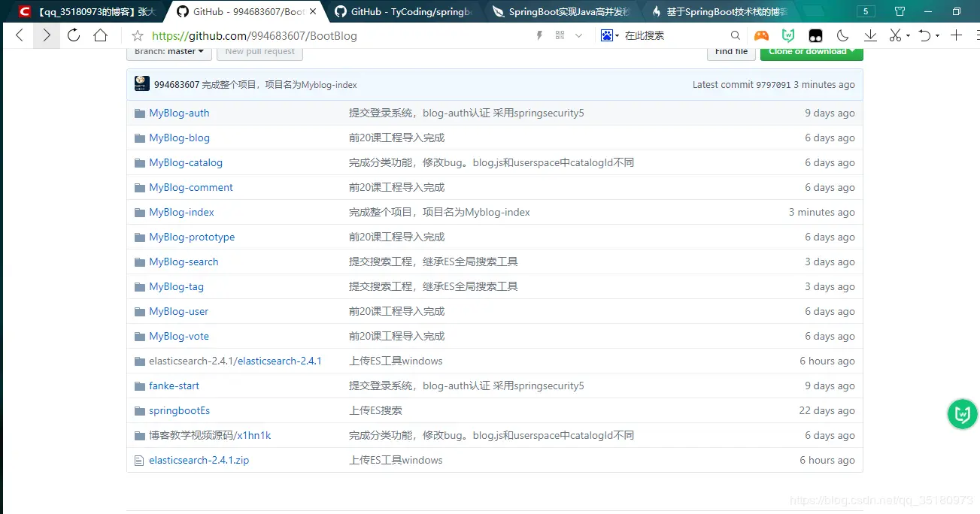Open the Branch: master dropdown
Viewport: 980px width, 514px height.
(x=168, y=51)
